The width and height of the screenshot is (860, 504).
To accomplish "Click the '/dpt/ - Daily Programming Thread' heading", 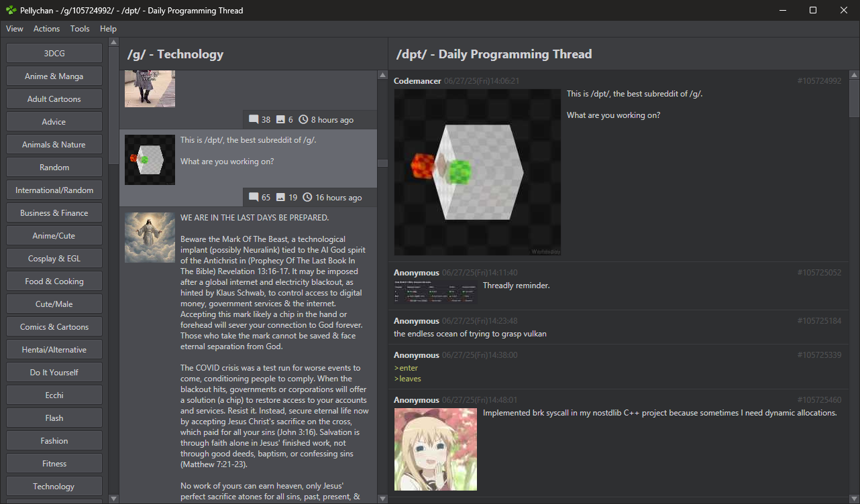I will coord(494,54).
